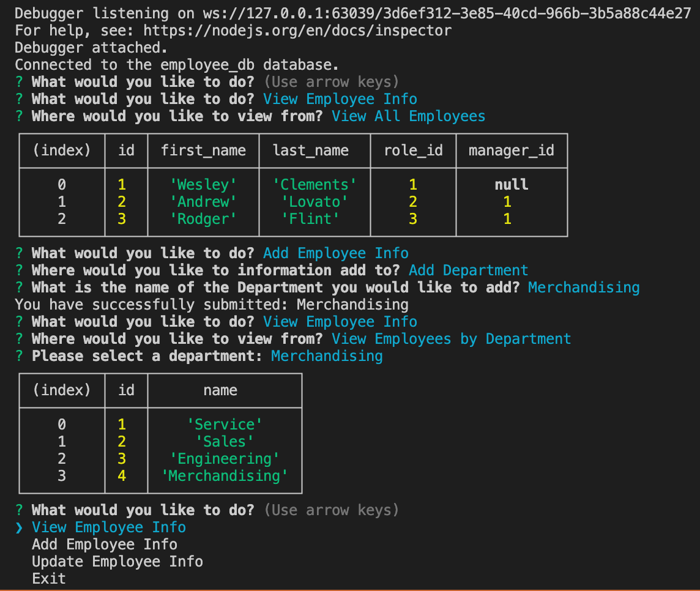This screenshot has width=700, height=591.
Task: Click 'Flint' in the last_name column
Action: tap(310, 219)
